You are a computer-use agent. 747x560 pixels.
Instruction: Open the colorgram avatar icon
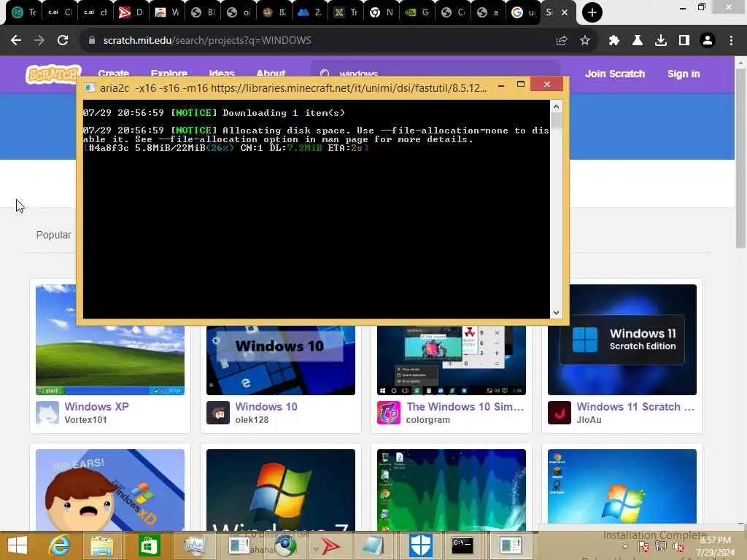click(389, 413)
